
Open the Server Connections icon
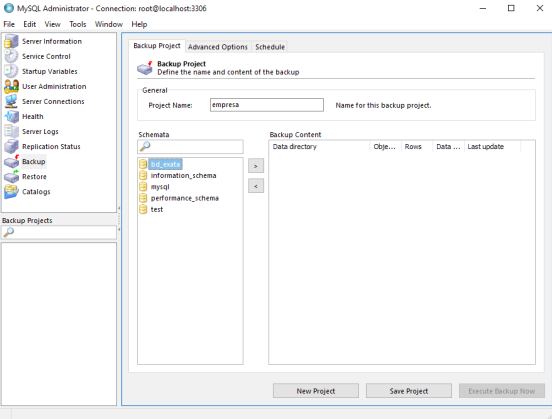pos(11,101)
